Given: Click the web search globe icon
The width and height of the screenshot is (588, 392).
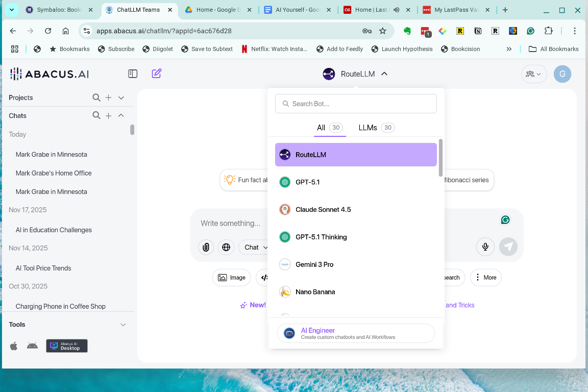Looking at the screenshot, I should pos(226,247).
